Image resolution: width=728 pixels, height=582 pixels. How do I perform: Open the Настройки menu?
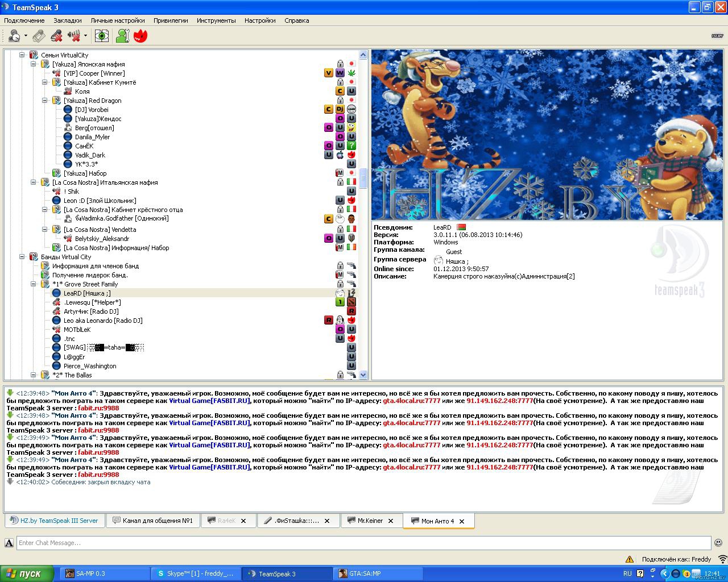point(260,20)
